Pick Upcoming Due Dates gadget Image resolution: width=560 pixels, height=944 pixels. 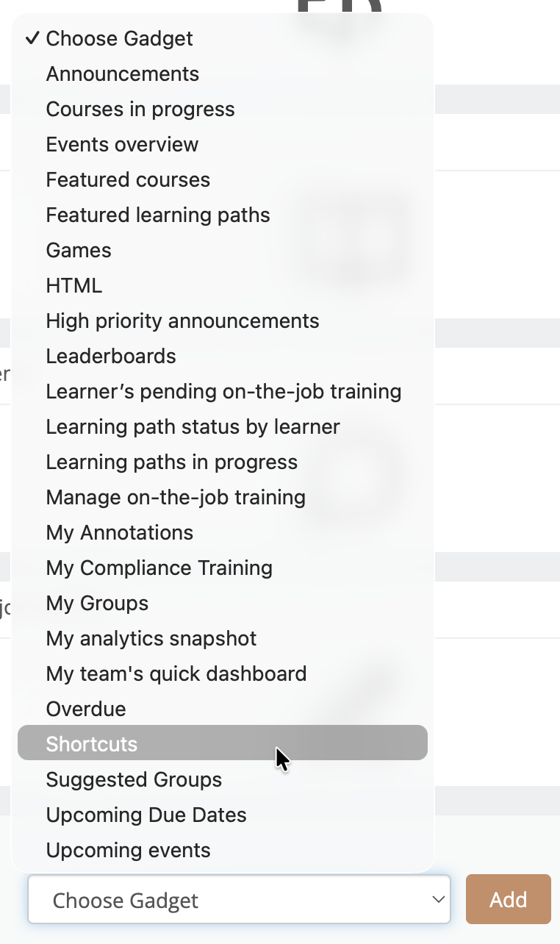pos(146,815)
